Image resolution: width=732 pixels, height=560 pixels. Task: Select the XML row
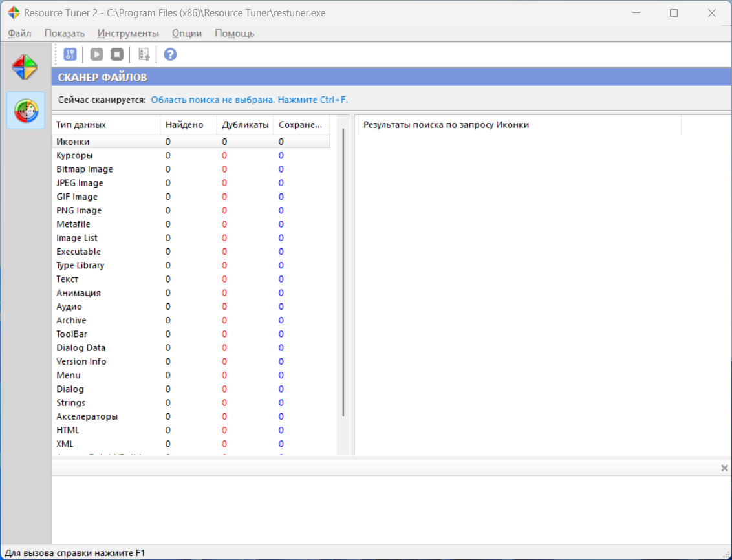point(191,444)
